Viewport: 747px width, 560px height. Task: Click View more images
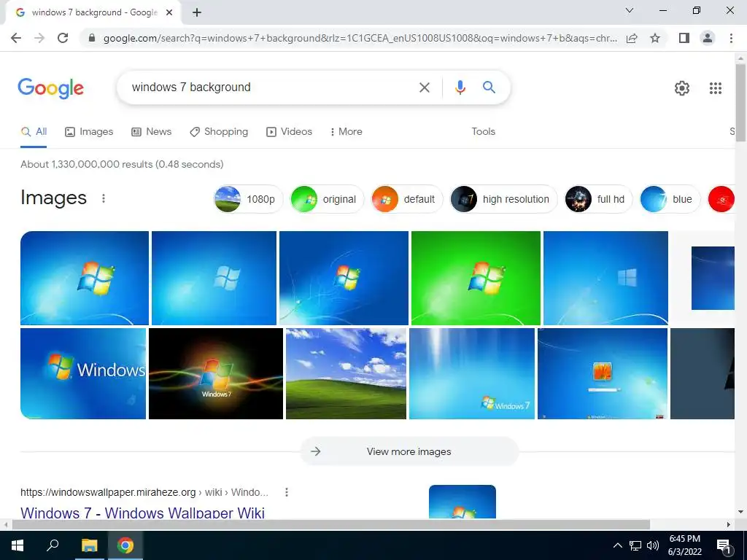coord(409,451)
